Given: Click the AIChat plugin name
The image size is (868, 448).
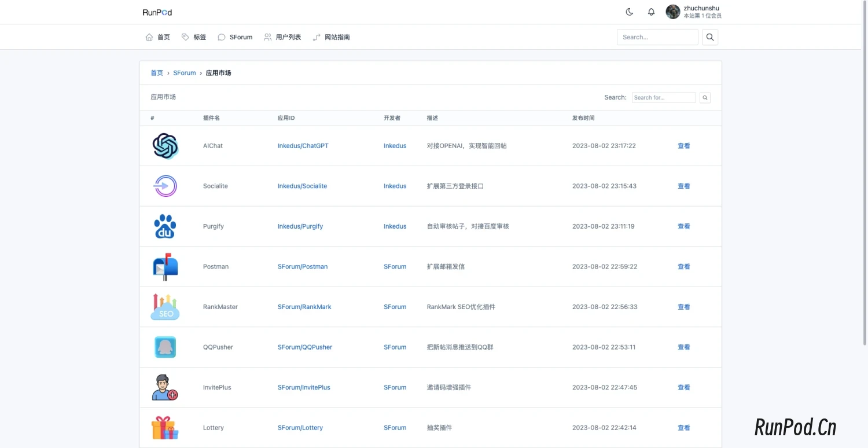Looking at the screenshot, I should point(213,146).
